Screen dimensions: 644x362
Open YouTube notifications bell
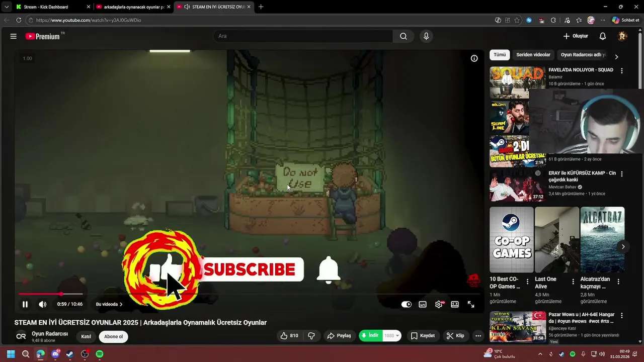tap(603, 36)
